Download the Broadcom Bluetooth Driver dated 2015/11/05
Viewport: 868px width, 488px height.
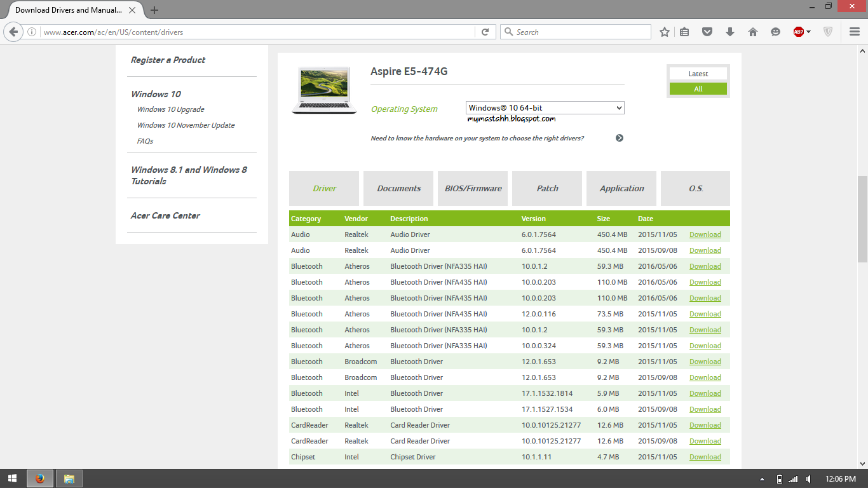pyautogui.click(x=705, y=362)
